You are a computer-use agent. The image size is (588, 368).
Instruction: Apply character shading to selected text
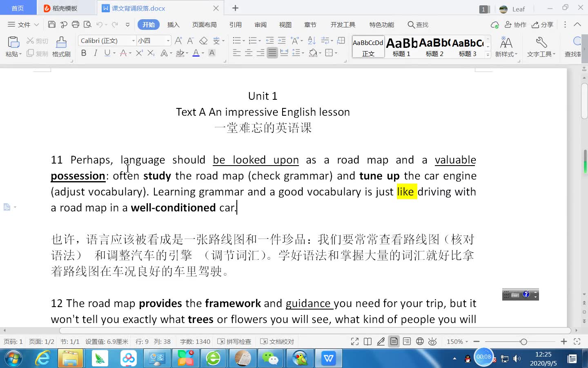pos(212,53)
